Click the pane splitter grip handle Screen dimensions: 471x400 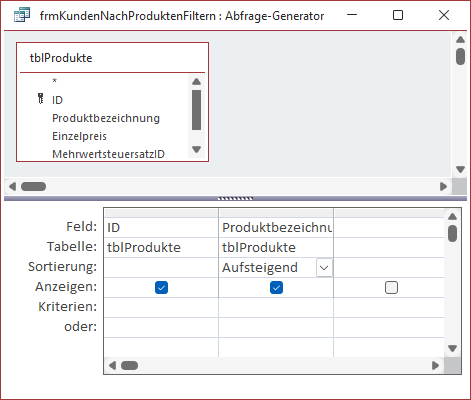(235, 198)
